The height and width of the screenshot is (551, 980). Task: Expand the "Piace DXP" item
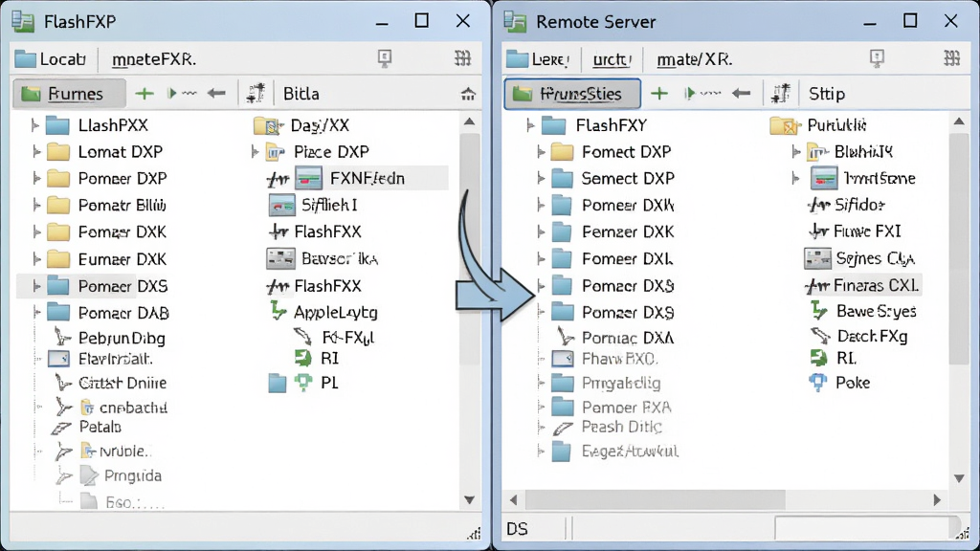click(255, 152)
